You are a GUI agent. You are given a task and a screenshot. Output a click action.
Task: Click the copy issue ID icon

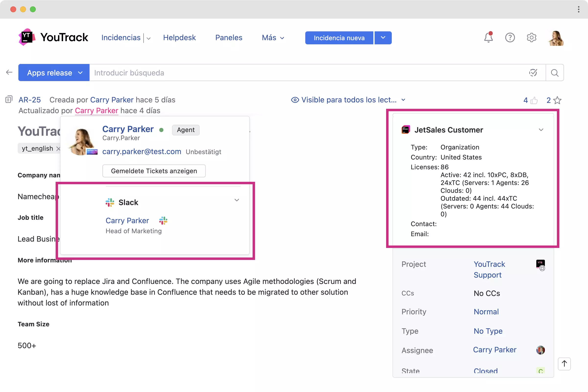click(x=9, y=99)
